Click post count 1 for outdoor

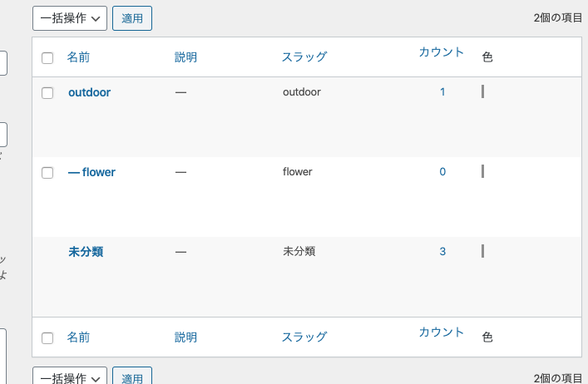tap(442, 92)
